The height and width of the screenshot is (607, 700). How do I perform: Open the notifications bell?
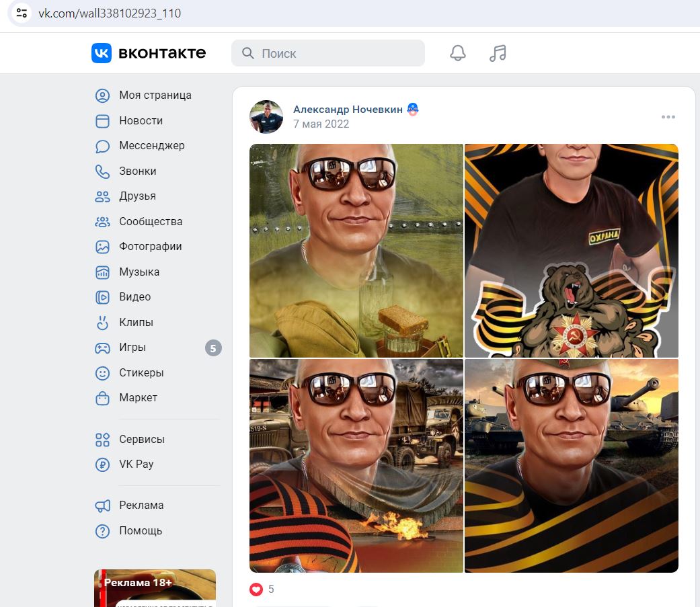coord(458,53)
